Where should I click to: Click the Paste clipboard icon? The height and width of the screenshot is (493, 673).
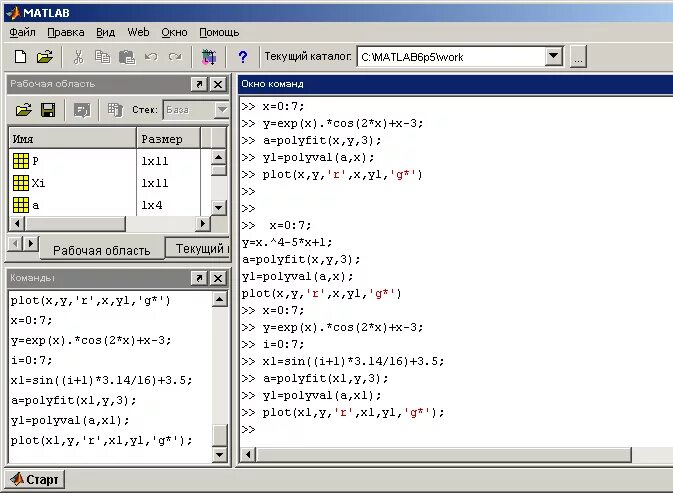127,56
